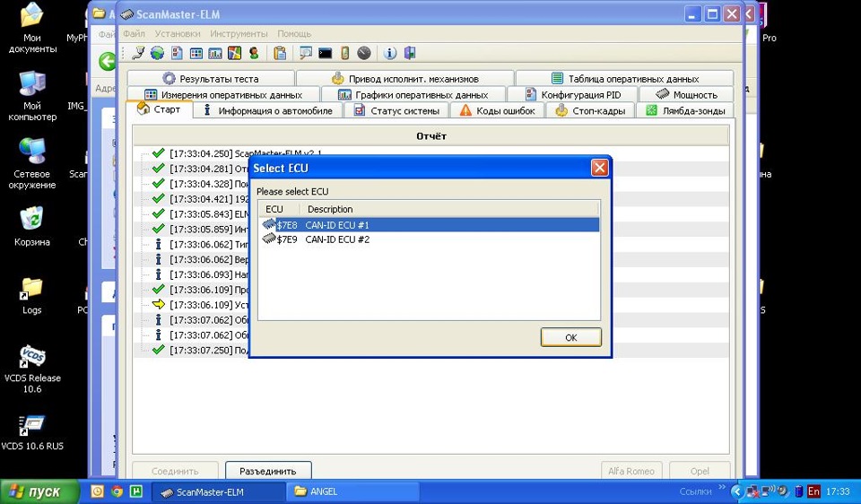The image size is (861, 504).
Task: Click the Alfa Romeo button
Action: [x=631, y=471]
